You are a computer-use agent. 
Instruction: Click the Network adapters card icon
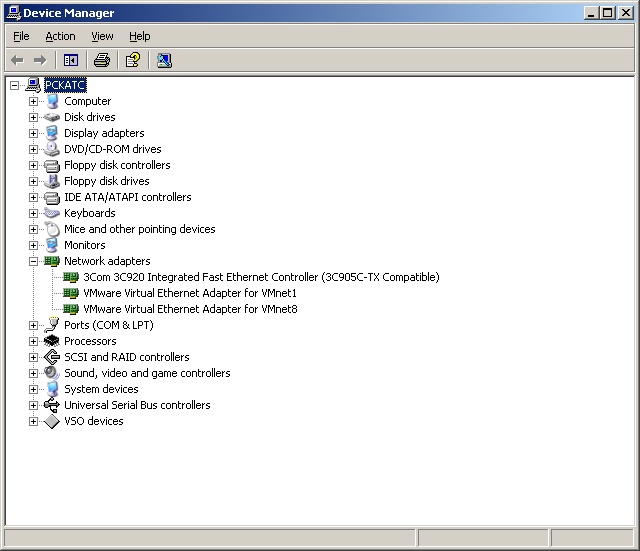coord(52,261)
